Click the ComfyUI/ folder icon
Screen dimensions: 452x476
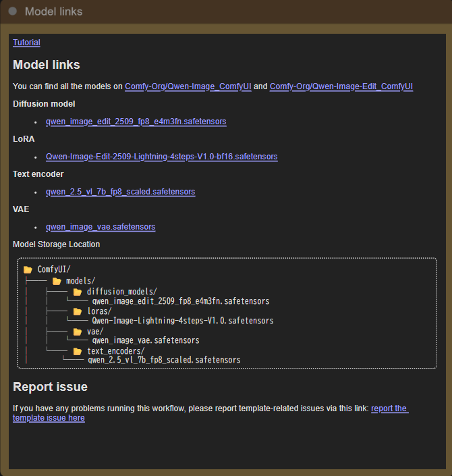[28, 269]
